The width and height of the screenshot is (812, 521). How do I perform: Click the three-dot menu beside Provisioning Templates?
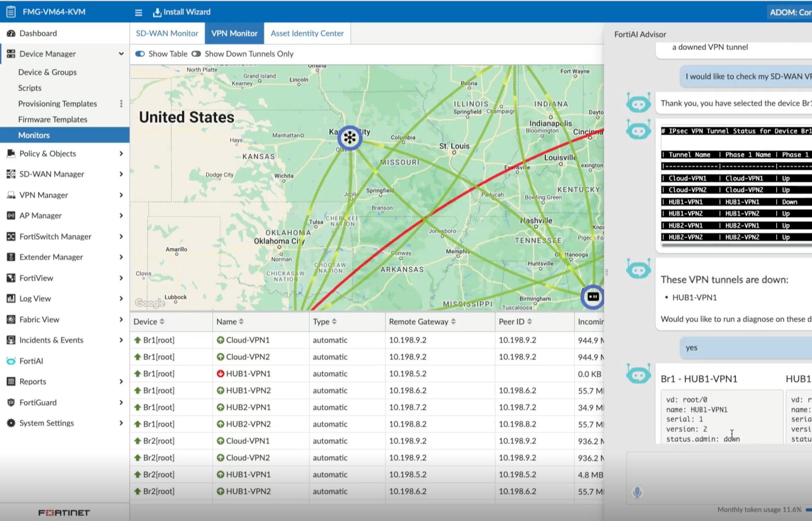tap(121, 104)
